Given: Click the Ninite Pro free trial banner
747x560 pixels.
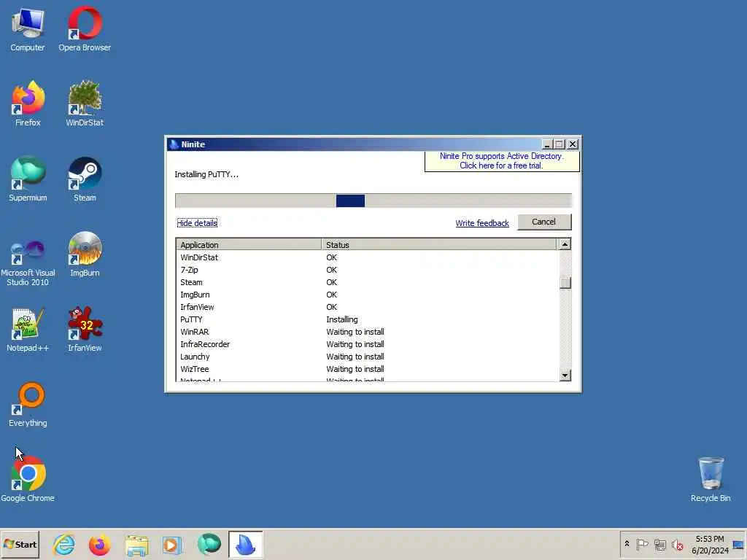Looking at the screenshot, I should click(502, 161).
